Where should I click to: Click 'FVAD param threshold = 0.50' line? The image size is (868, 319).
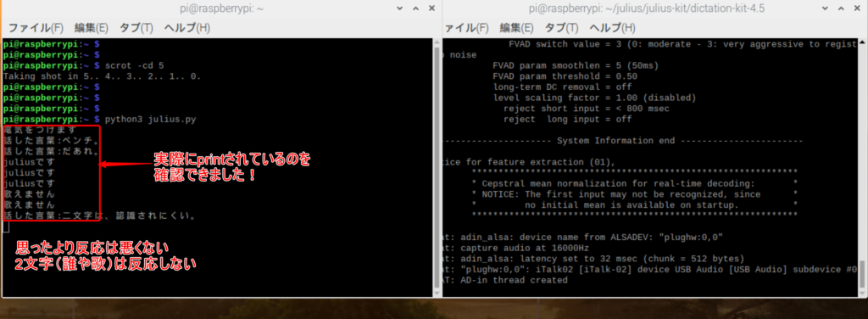[565, 76]
